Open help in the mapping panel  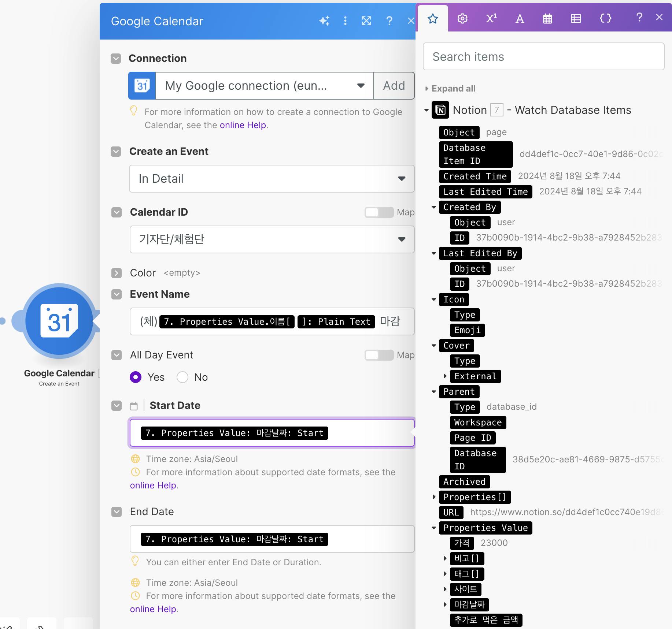[639, 17]
